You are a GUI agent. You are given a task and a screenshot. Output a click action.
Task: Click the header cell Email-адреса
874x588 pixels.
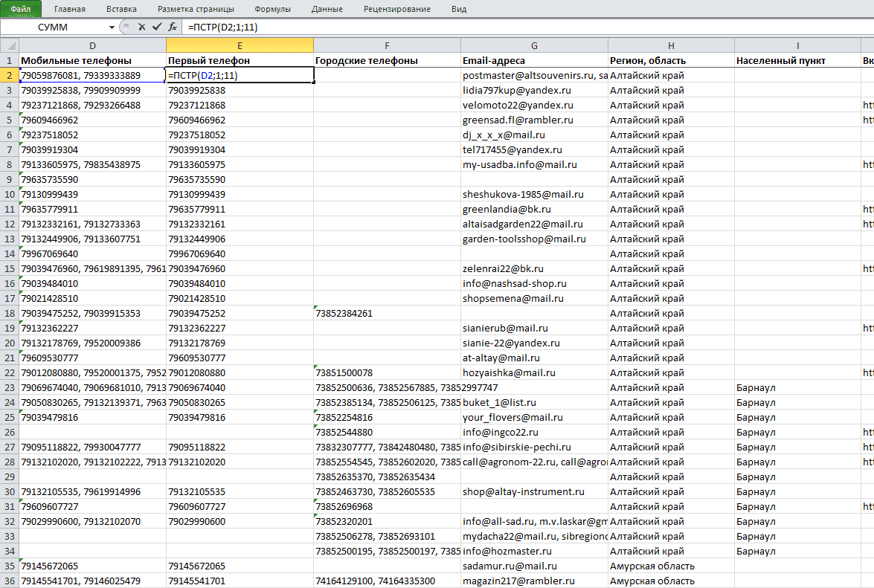click(x=534, y=60)
